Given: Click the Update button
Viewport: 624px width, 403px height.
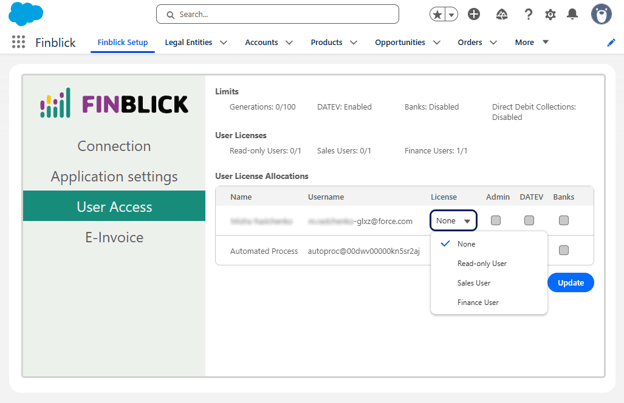Looking at the screenshot, I should 570,282.
